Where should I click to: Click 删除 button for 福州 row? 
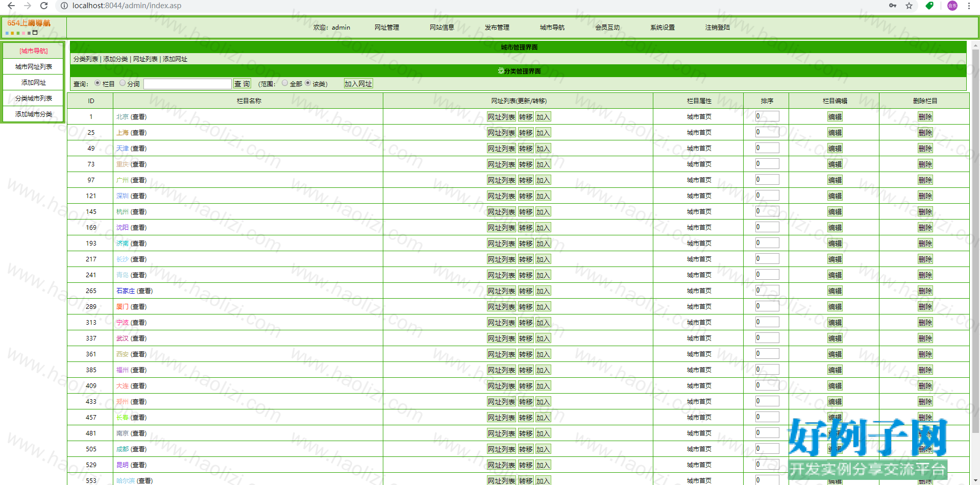[925, 370]
